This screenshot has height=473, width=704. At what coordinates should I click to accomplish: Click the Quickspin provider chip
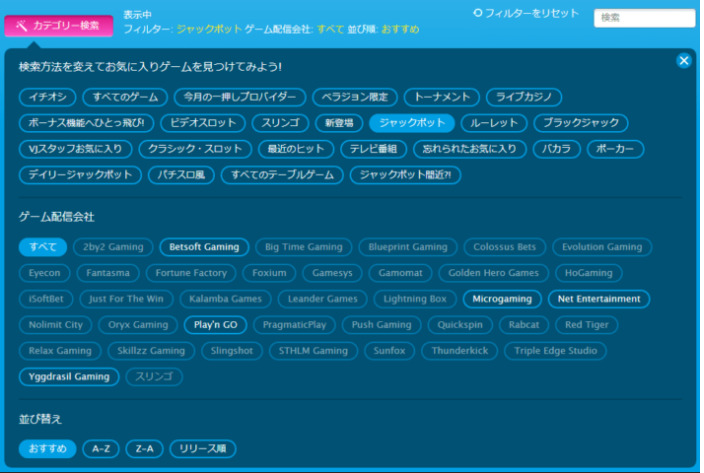(460, 325)
